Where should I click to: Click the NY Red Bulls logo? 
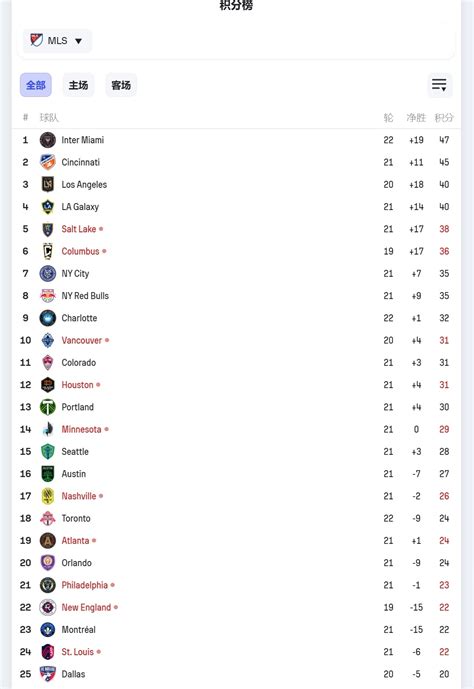click(47, 296)
